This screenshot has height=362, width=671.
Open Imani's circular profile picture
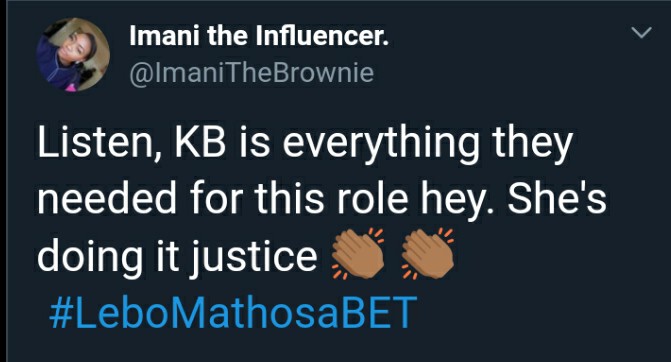tap(73, 54)
